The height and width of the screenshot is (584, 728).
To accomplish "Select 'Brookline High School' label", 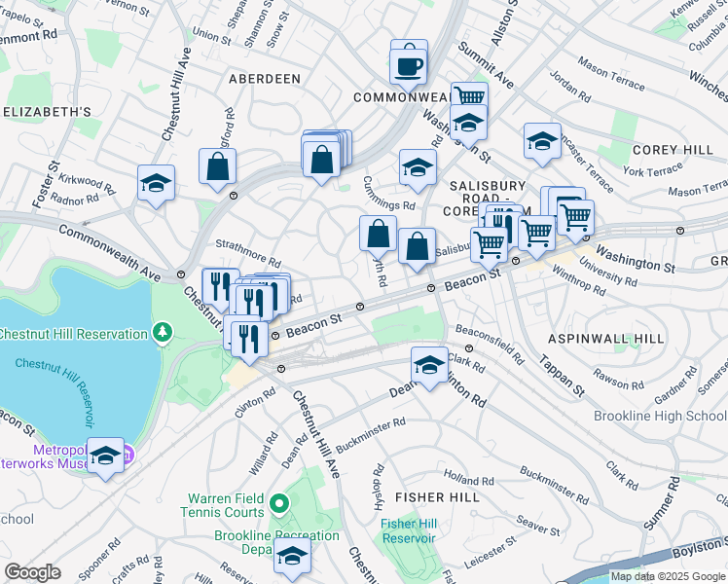I will (660, 416).
